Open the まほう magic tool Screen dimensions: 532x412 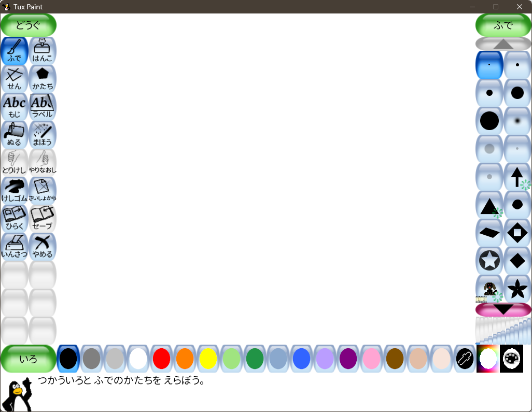tap(43, 135)
